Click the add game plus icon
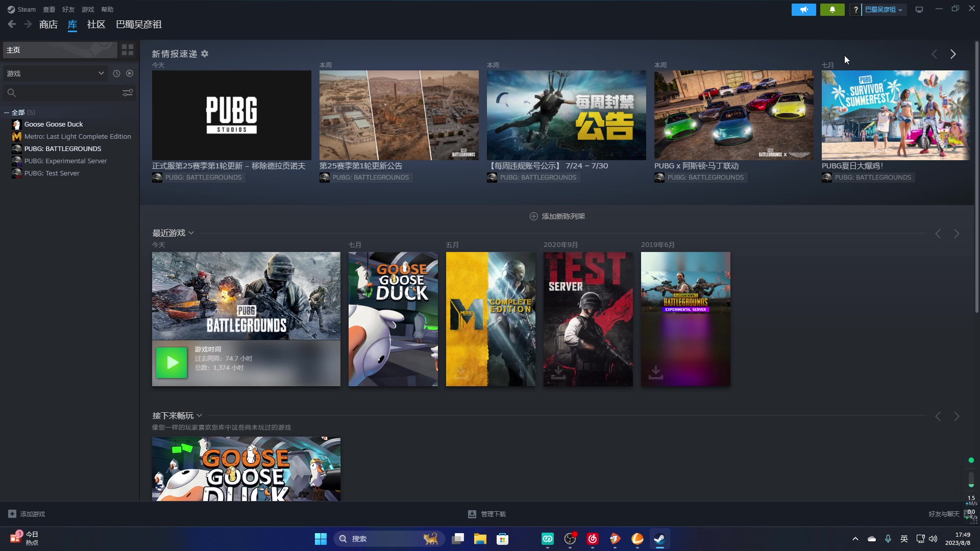Viewport: 980px width, 551px height. coord(12,514)
